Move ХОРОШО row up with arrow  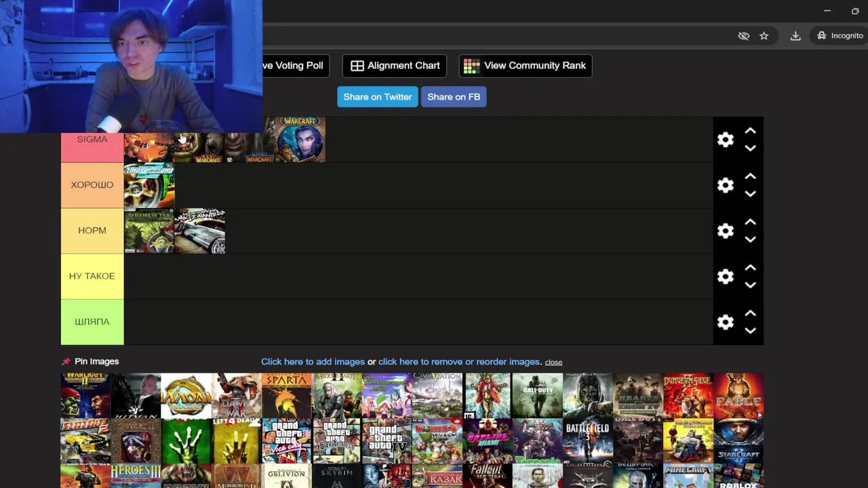tap(750, 176)
